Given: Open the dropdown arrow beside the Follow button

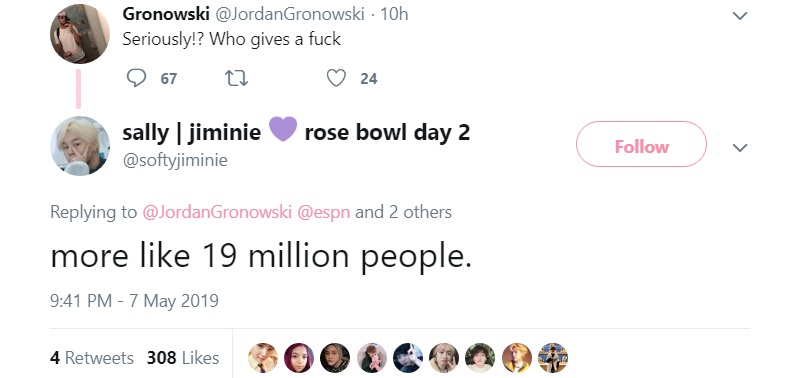Looking at the screenshot, I should [x=740, y=148].
